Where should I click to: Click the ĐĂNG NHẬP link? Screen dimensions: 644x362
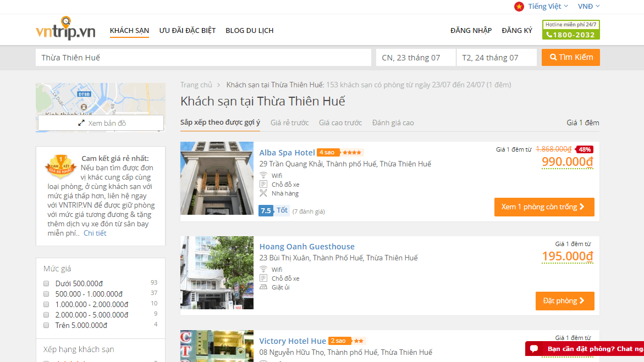(471, 30)
